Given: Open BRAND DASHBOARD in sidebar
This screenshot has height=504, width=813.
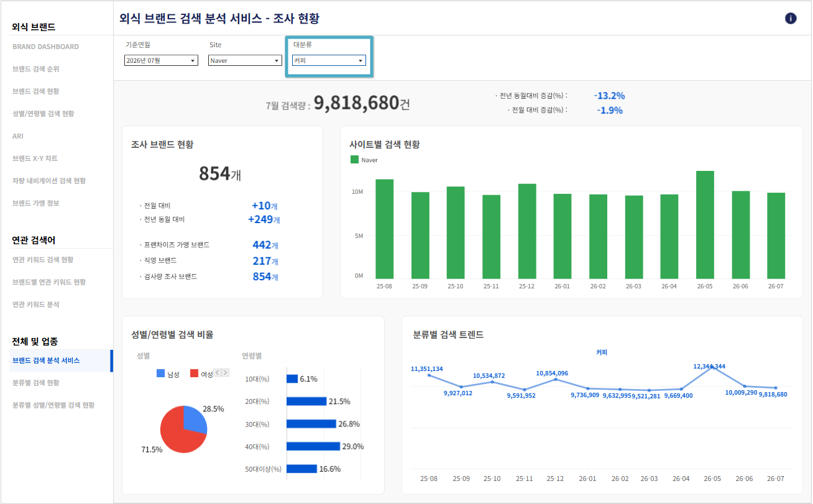Looking at the screenshot, I should [x=45, y=47].
